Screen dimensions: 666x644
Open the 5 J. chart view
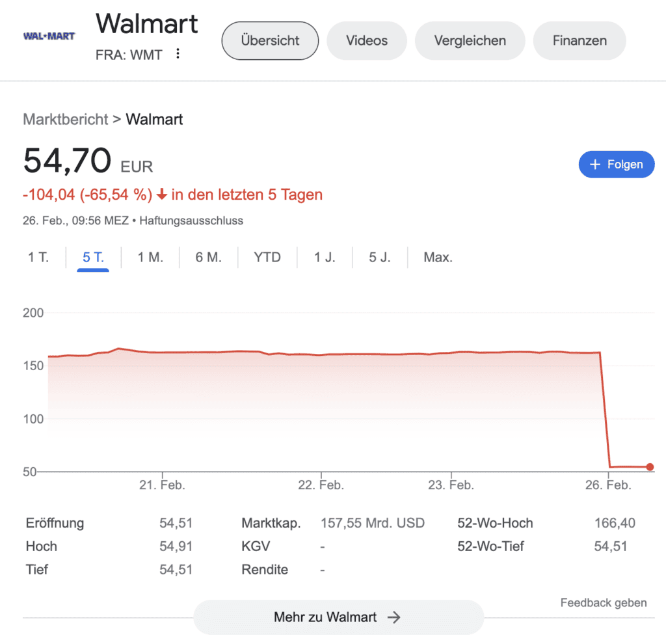(x=379, y=257)
